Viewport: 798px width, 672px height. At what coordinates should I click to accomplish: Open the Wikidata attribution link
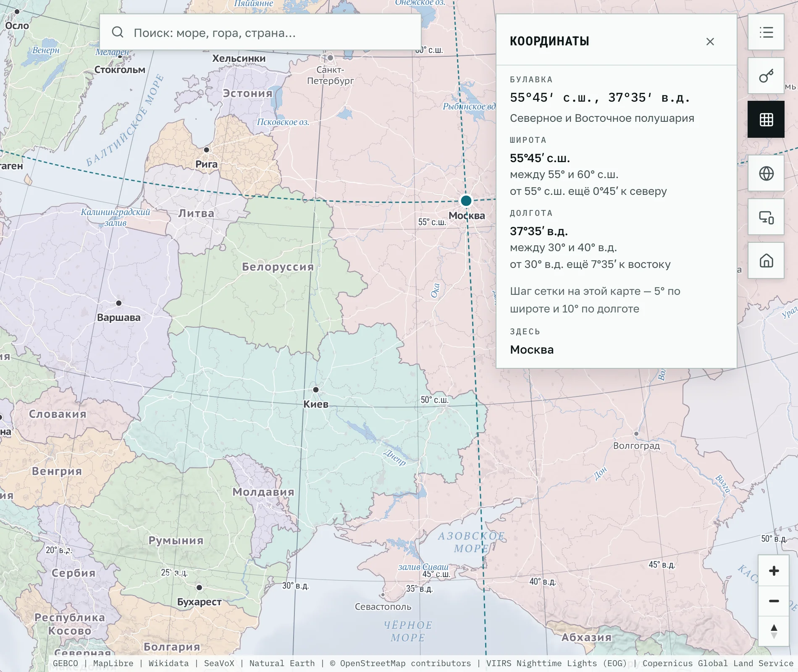coord(168,663)
